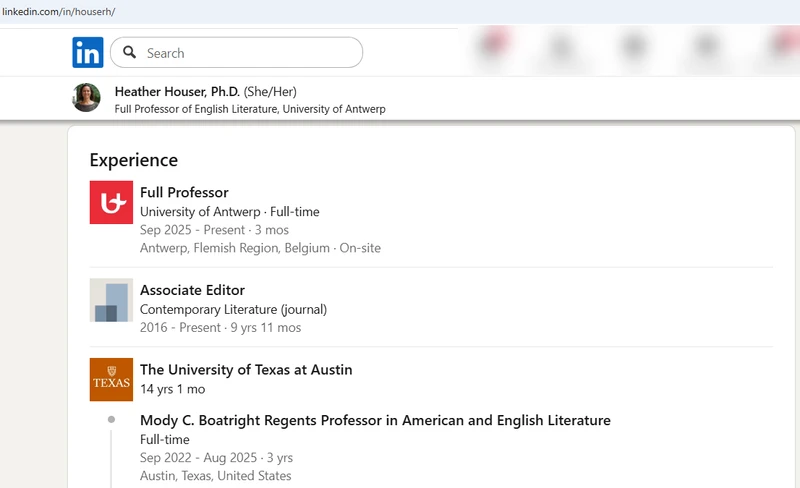Screen dimensions: 800x488
Task: Click the Contemporary Literature placeholder company logo
Action: pos(111,300)
